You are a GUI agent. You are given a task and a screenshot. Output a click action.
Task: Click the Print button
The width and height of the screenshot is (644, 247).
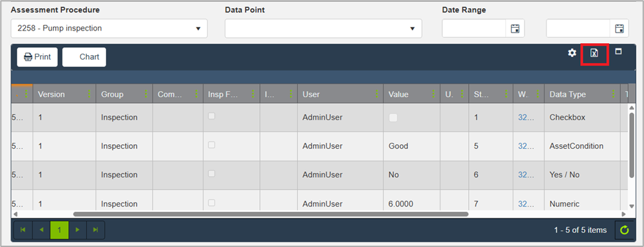(x=37, y=56)
